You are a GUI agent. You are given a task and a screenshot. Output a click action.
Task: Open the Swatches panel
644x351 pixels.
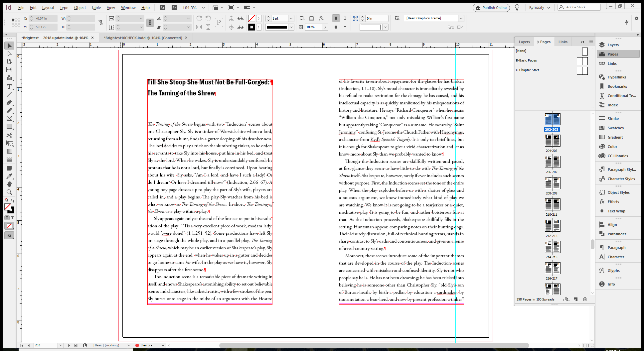click(x=618, y=128)
